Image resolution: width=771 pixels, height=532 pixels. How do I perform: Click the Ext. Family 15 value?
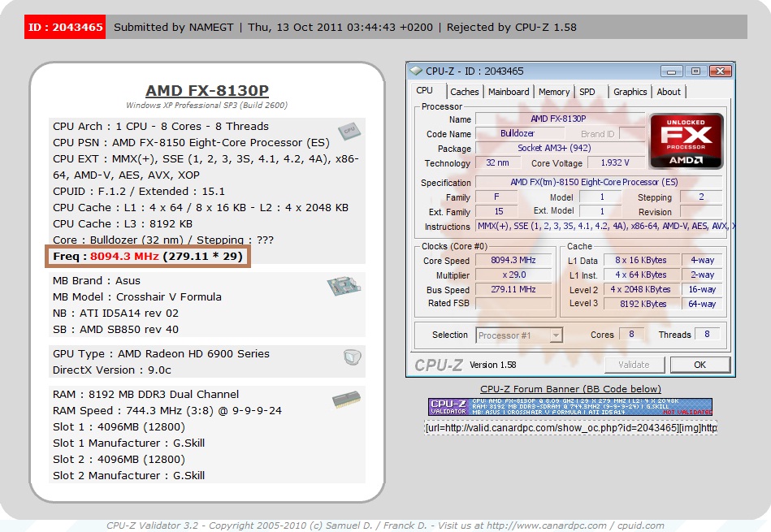coord(498,211)
